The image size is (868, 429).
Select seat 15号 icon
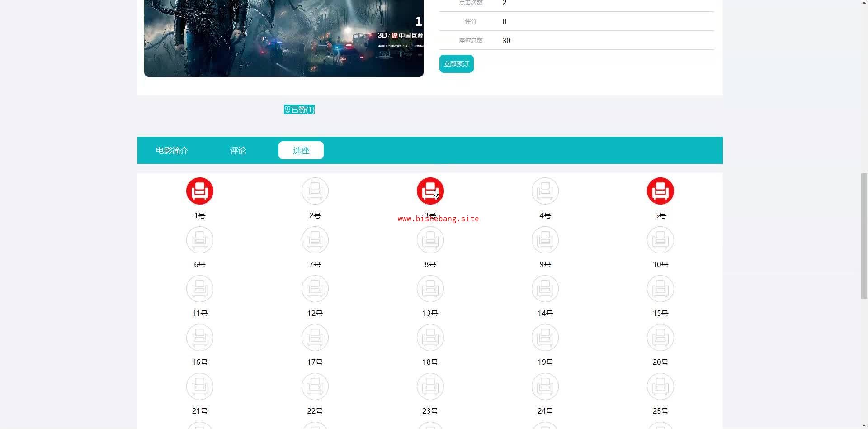pos(660,289)
